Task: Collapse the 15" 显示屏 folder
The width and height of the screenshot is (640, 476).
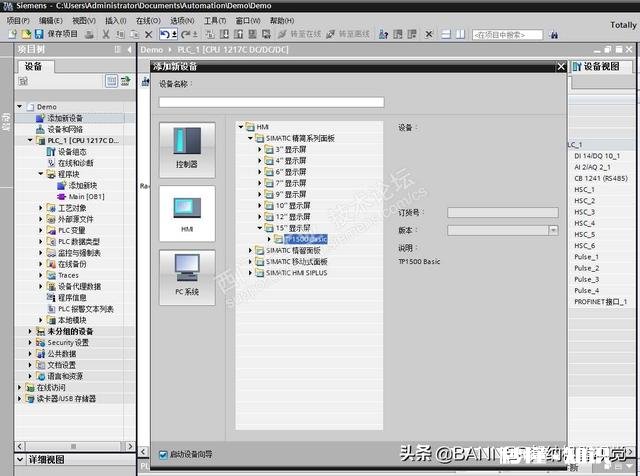Action: (x=259, y=227)
